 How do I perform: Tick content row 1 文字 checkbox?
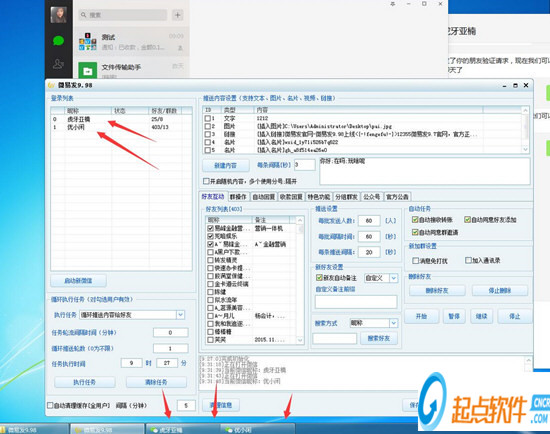[208, 119]
